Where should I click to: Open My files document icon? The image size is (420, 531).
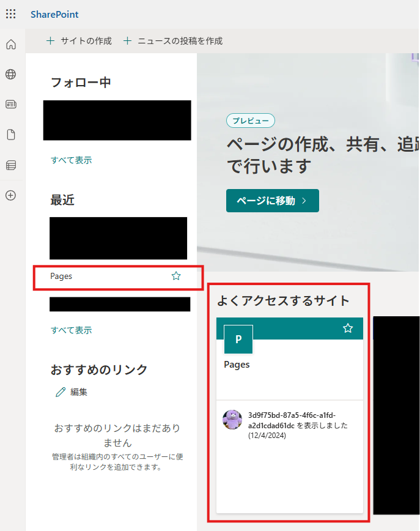pos(11,135)
